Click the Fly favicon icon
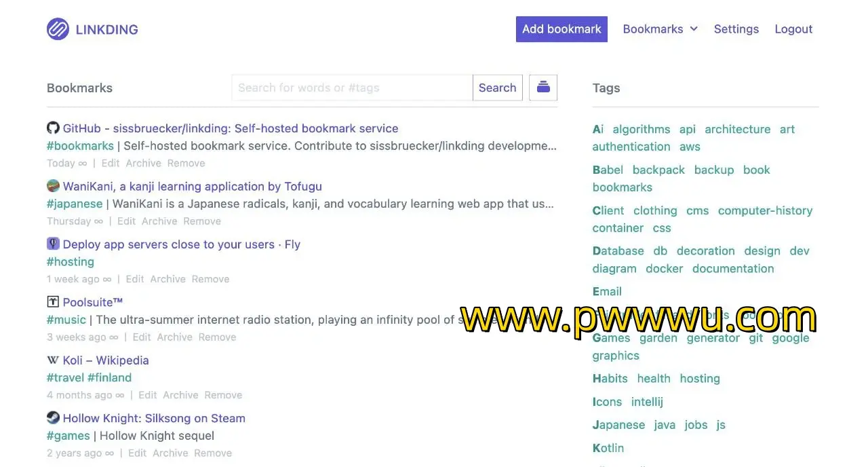Viewport: 868px width, 467px height. [53, 244]
